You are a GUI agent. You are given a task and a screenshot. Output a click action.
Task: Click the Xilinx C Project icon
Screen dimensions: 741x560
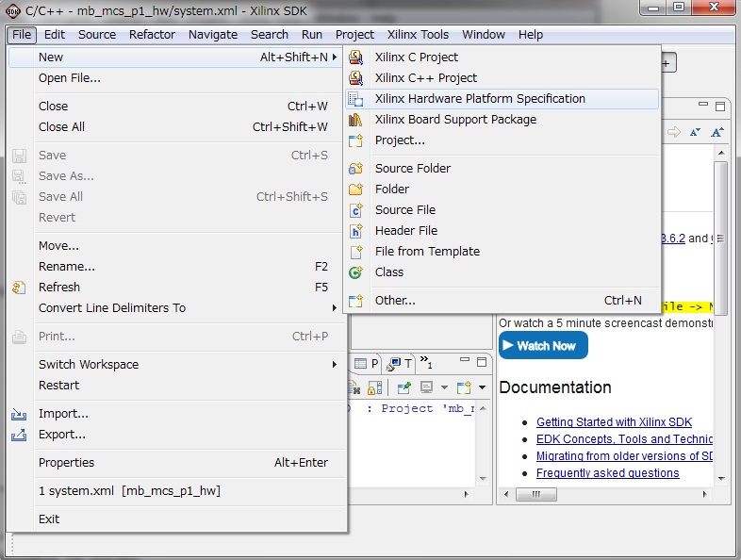[x=355, y=58]
